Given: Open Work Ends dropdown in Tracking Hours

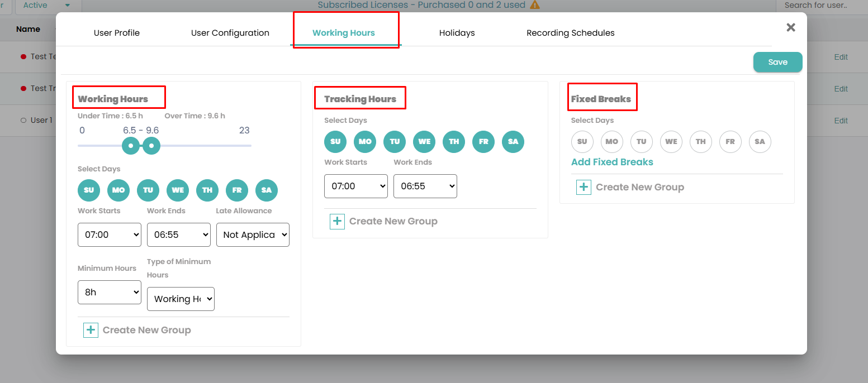Looking at the screenshot, I should point(425,186).
